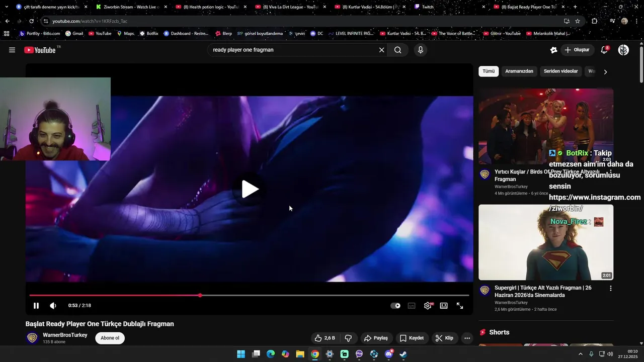Click the WarnerBrosTurkey channel avatar
Screen dimensions: 644x362
click(x=32, y=338)
